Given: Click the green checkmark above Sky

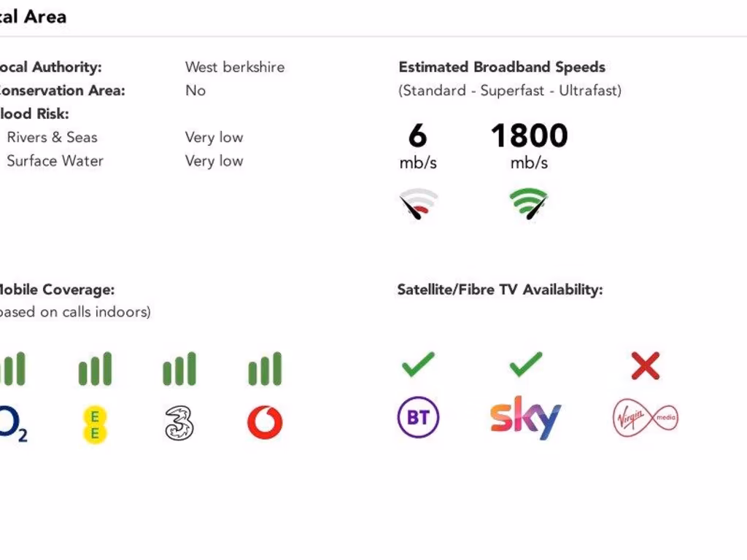Looking at the screenshot, I should tap(526, 365).
